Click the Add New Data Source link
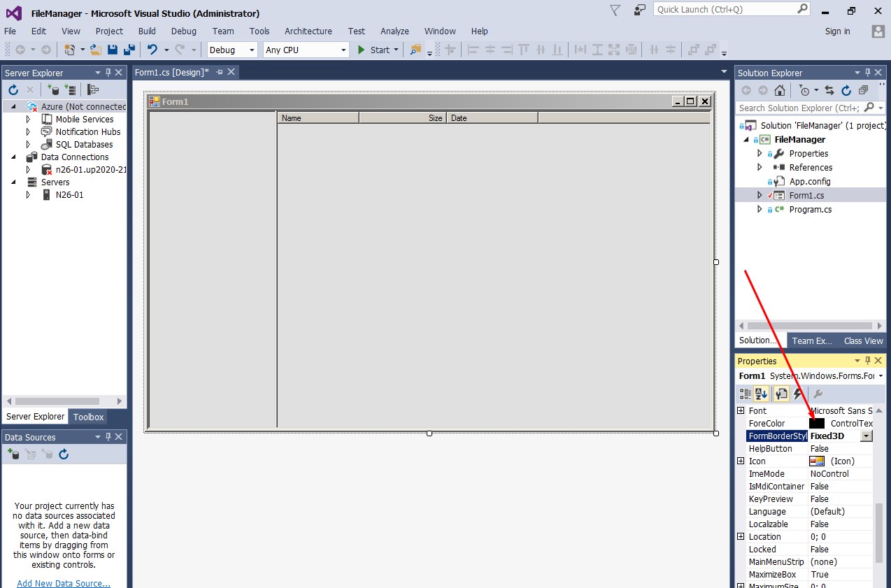 [64, 583]
